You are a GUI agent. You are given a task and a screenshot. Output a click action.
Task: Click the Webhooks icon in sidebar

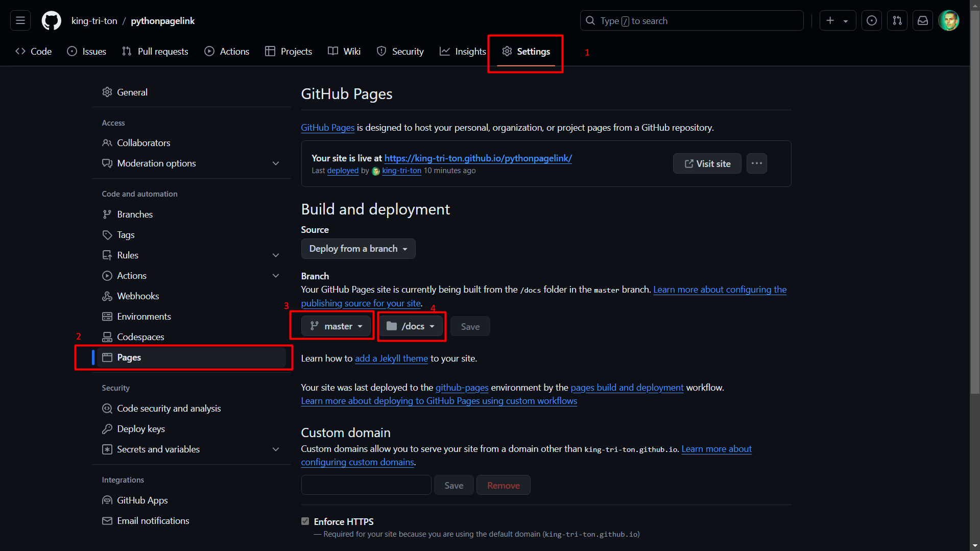(107, 296)
